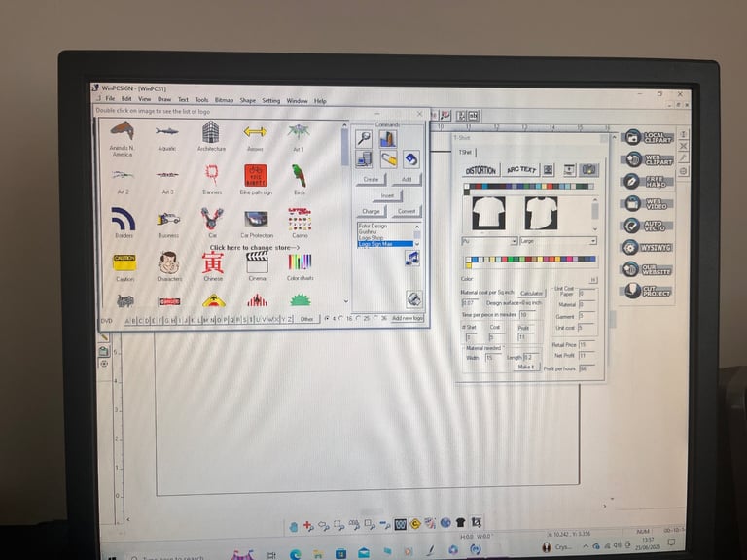Select the Cinema logo category
Screen dimensions: 747x560
point(257,266)
